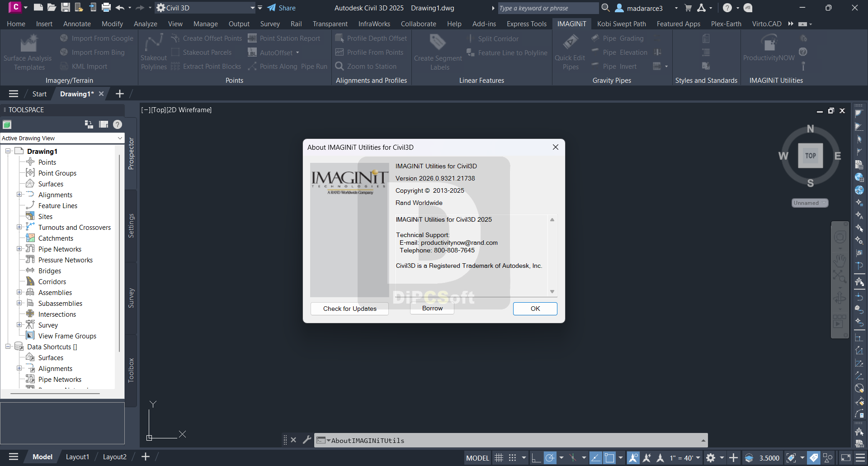The height and width of the screenshot is (466, 868).
Task: Click the annotation scale 3.5000 value in status bar
Action: click(x=769, y=458)
